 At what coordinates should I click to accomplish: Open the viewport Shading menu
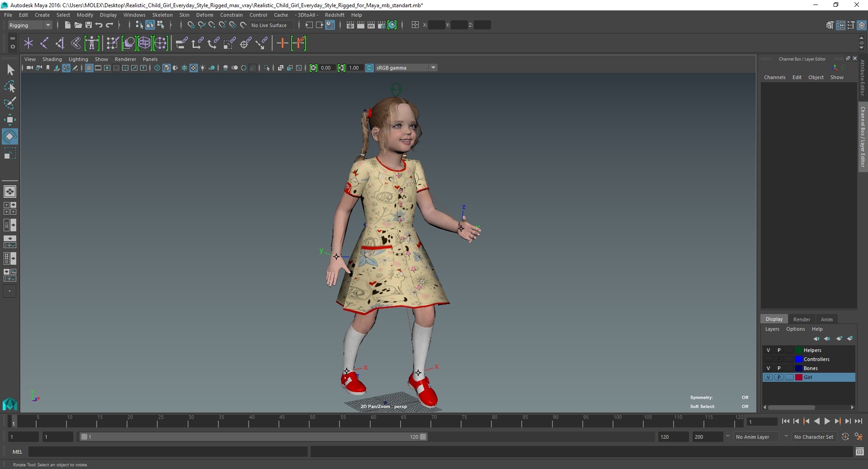pyautogui.click(x=52, y=59)
